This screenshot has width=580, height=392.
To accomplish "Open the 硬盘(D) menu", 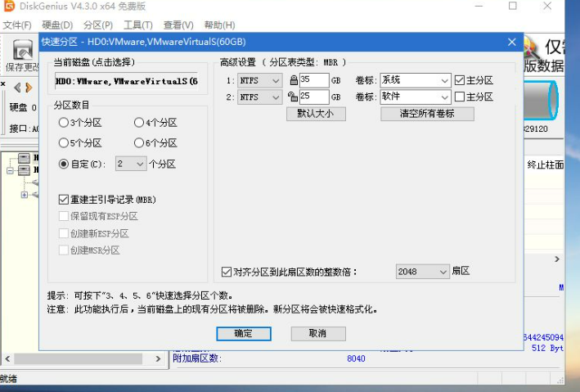I will pos(57,25).
